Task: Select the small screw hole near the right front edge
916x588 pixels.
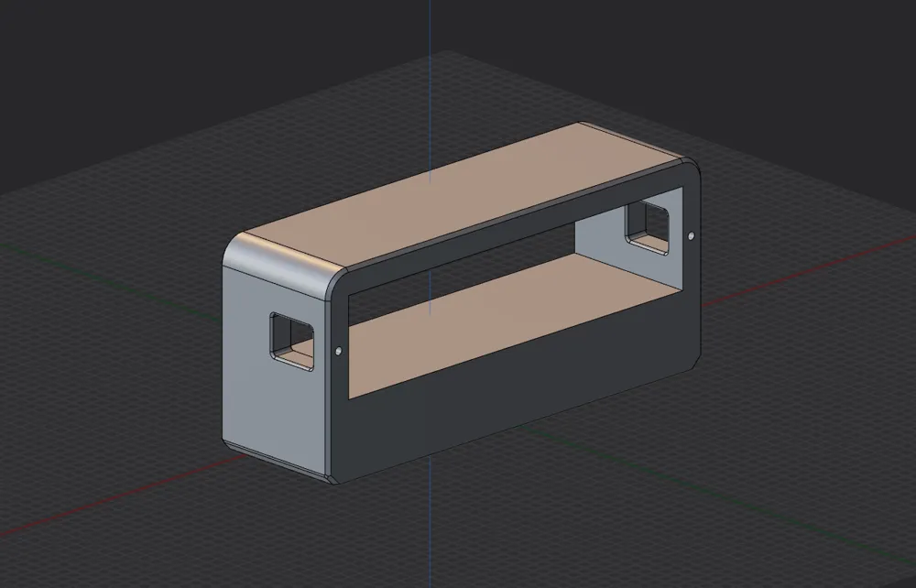Action: point(692,236)
